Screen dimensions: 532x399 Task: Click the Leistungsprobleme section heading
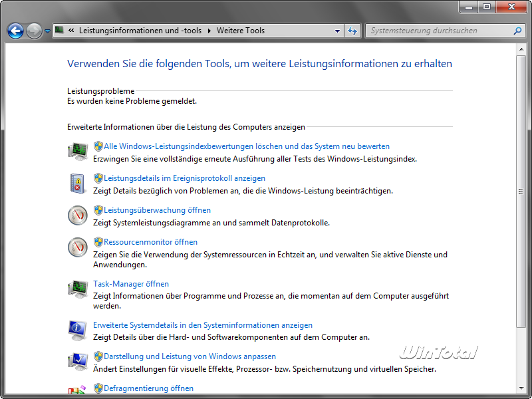click(x=101, y=91)
